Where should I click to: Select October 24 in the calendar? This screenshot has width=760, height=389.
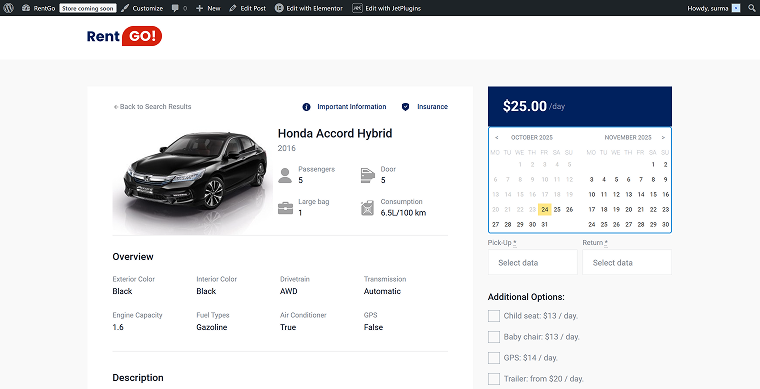[545, 209]
